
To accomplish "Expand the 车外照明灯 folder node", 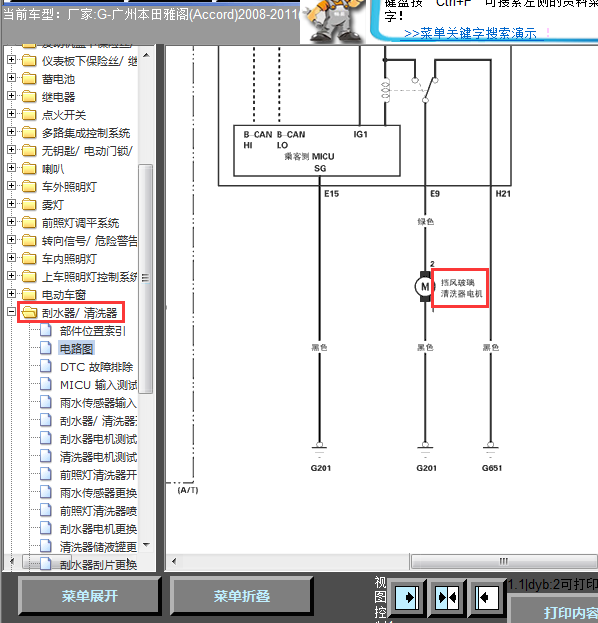I will 12,186.
